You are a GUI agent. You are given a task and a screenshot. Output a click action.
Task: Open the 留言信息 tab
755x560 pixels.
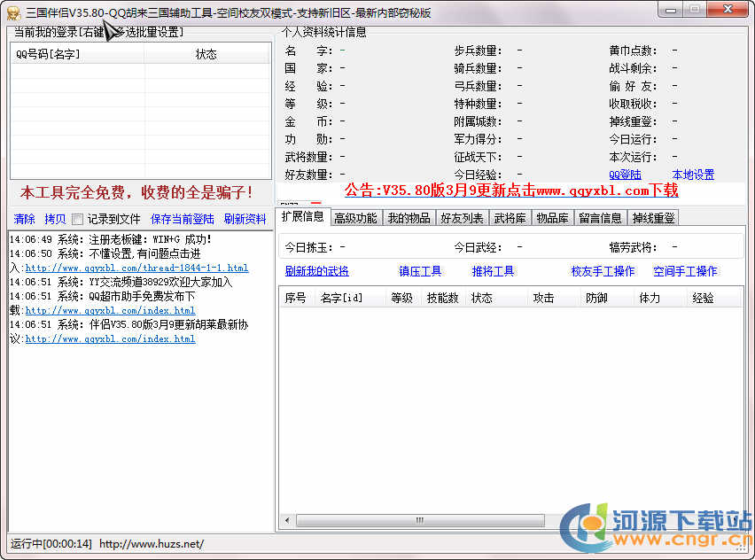(601, 218)
